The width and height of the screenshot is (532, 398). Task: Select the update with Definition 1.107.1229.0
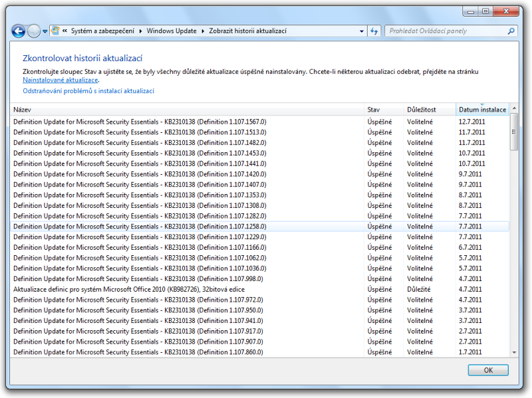pos(260,237)
